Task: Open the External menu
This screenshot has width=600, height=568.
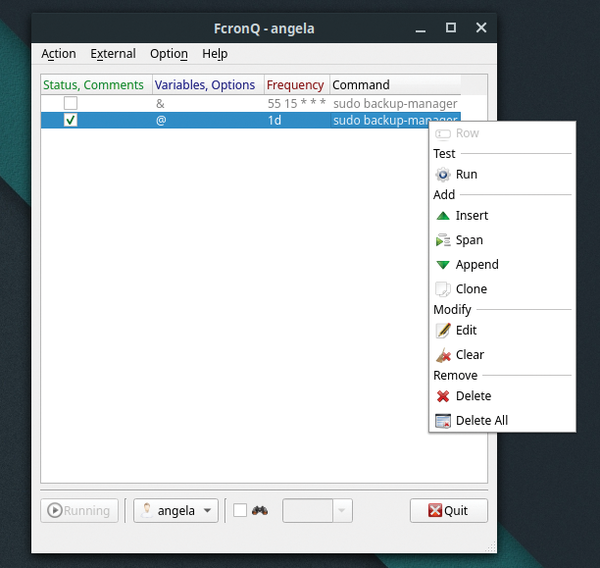Action: tap(113, 54)
